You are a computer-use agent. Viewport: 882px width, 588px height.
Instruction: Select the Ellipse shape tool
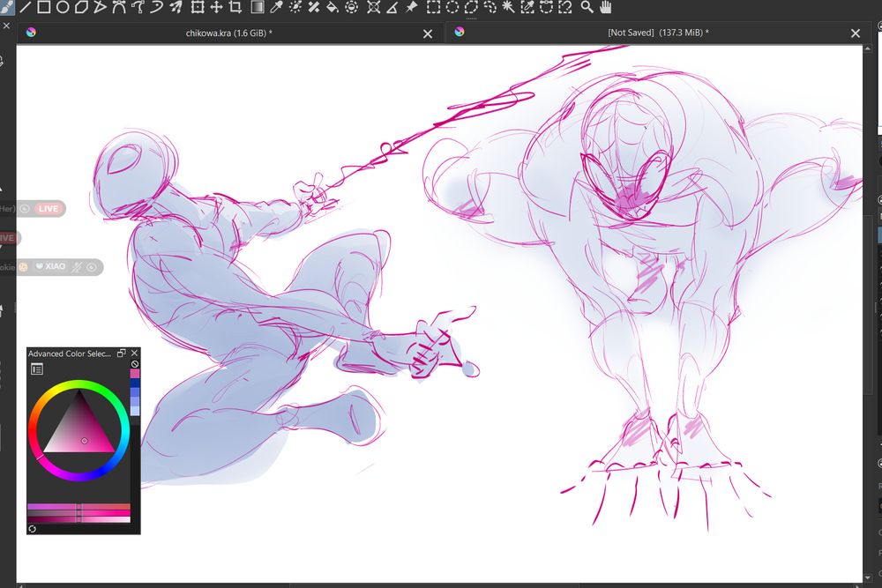click(63, 7)
